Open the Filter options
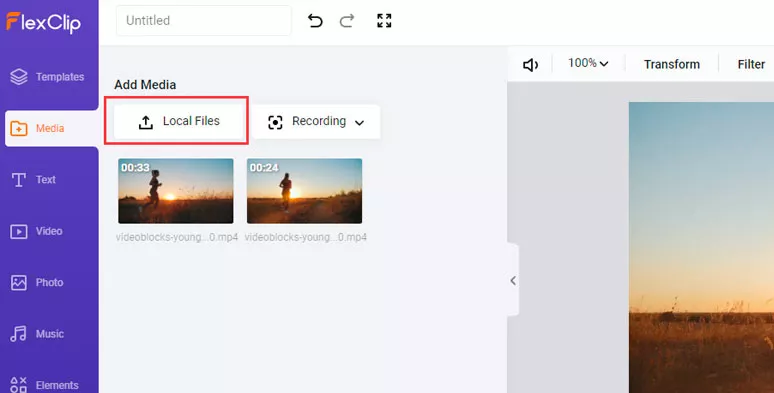 pyautogui.click(x=751, y=64)
